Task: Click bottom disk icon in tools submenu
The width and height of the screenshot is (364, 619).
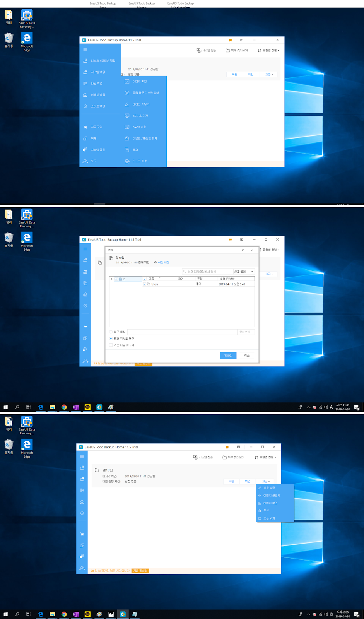Action: tap(127, 161)
